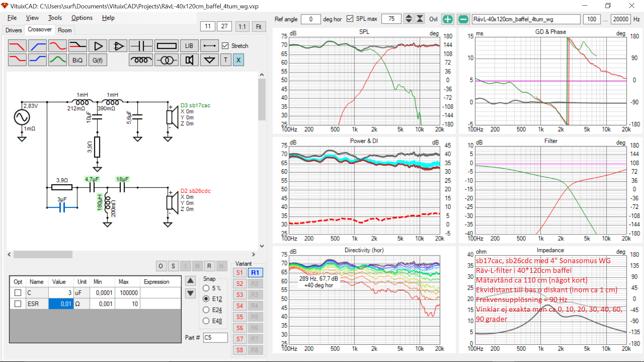Switch to the Room tab
Image resolution: width=644 pixels, height=362 pixels.
[64, 30]
